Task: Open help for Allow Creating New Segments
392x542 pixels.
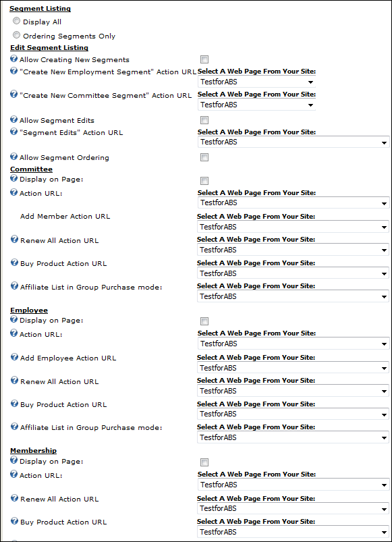Action: click(x=13, y=59)
